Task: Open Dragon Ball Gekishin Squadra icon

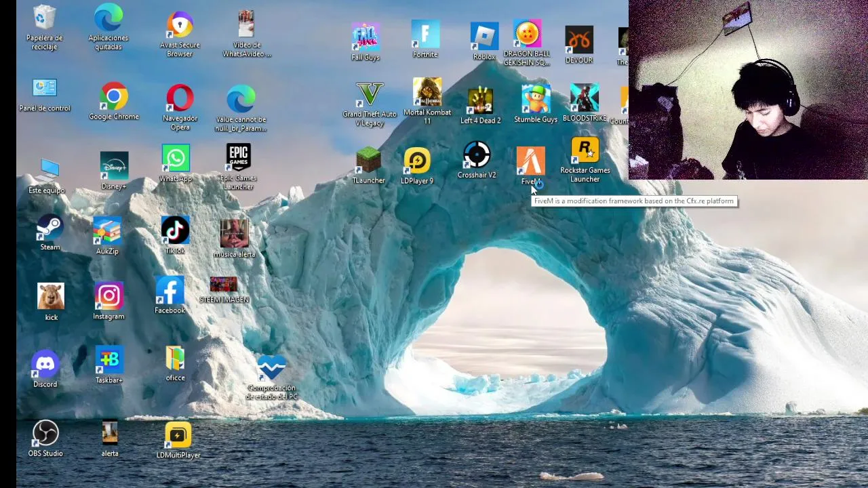Action: [x=527, y=43]
